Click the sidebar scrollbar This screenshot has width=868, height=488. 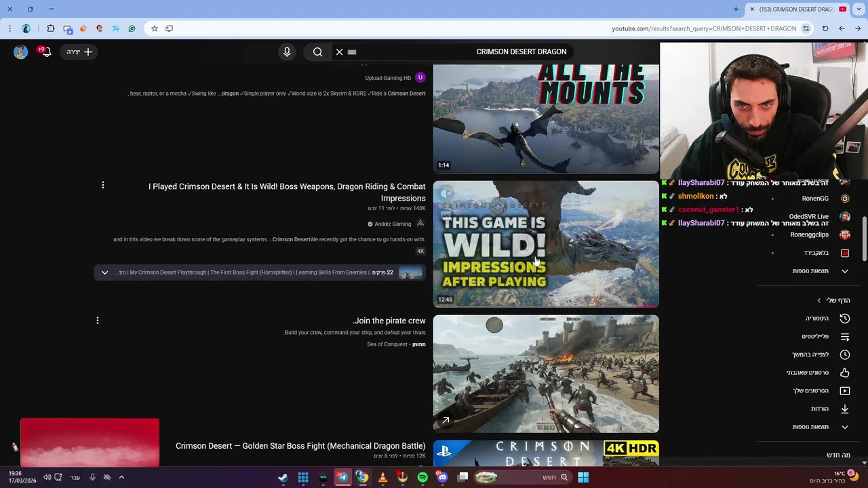[x=864, y=239]
